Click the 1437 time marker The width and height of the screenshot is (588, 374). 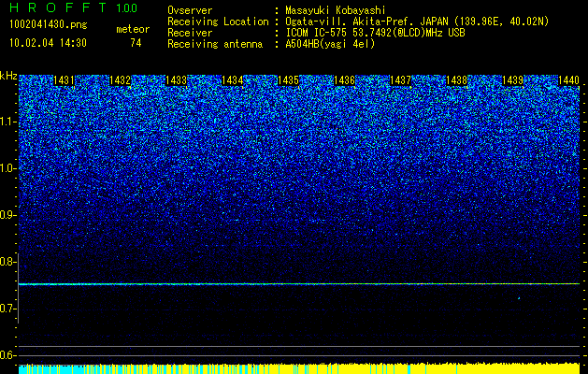coord(400,79)
